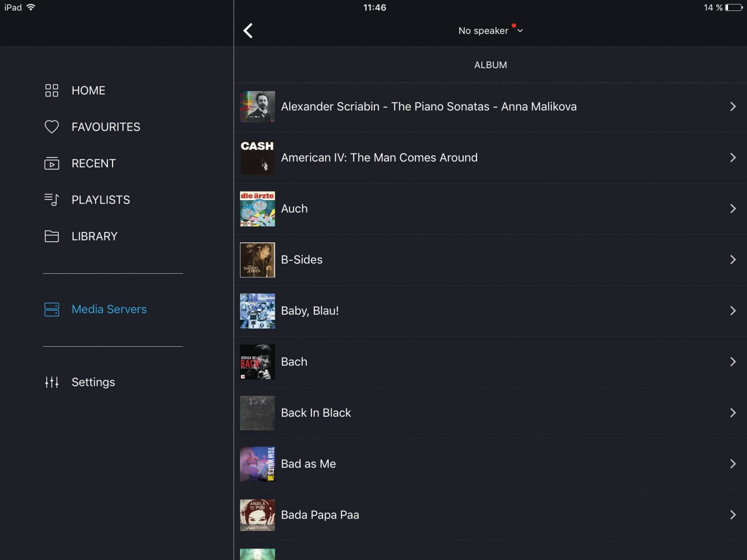Select the 'Auch' album title
Screen dimensions: 747x560
tap(294, 209)
